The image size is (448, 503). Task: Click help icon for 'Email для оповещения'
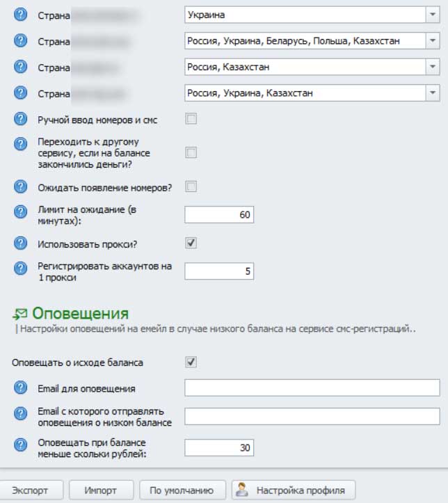[x=20, y=388]
